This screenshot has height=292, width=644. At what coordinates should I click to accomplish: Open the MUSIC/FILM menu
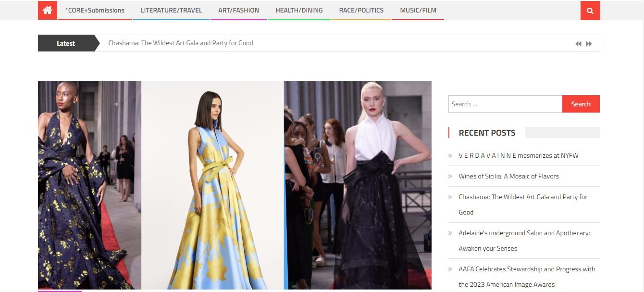click(418, 10)
